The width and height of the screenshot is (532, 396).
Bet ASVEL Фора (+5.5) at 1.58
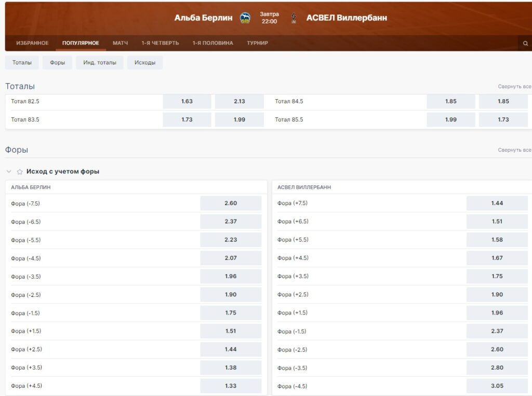click(x=497, y=240)
